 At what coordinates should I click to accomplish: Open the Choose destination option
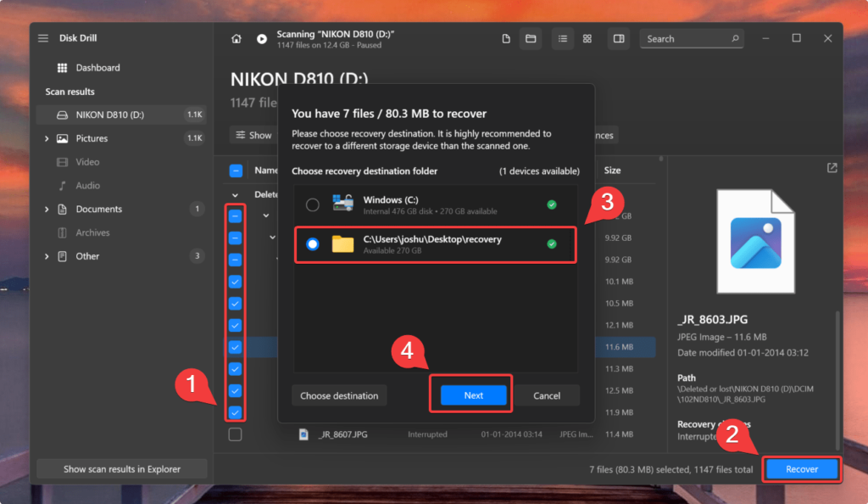pos(339,395)
